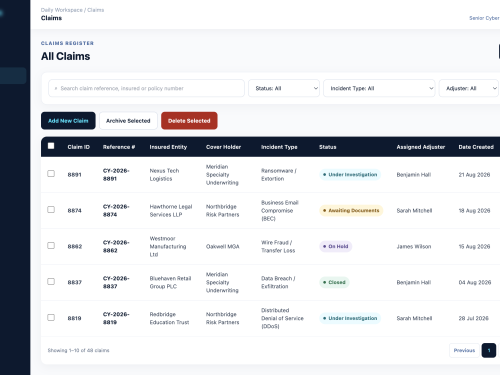This screenshot has height=375, width=500.
Task: Sort by the Assigned Adjuster column header
Action: point(421,147)
